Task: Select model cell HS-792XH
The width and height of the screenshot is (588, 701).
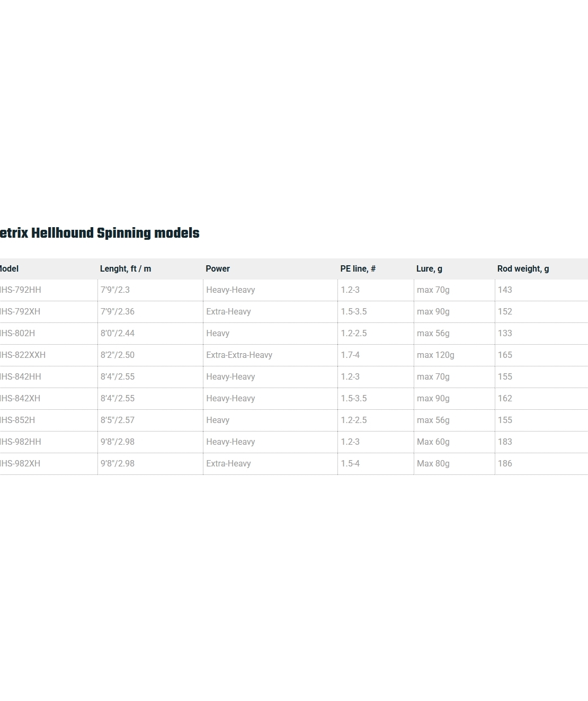Action: coord(20,312)
